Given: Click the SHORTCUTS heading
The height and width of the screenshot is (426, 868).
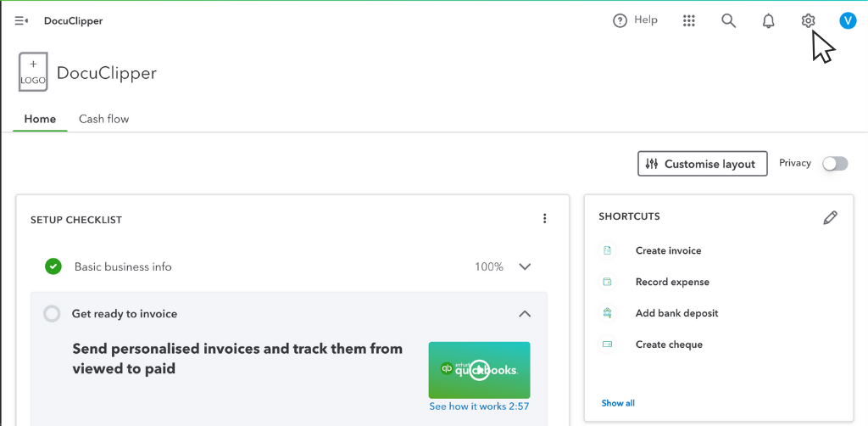Looking at the screenshot, I should (x=629, y=216).
